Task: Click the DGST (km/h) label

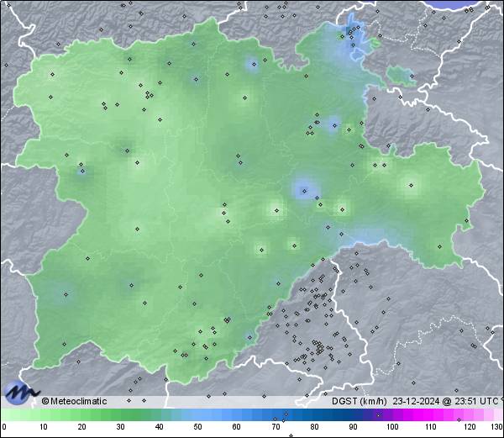Action: (x=360, y=401)
